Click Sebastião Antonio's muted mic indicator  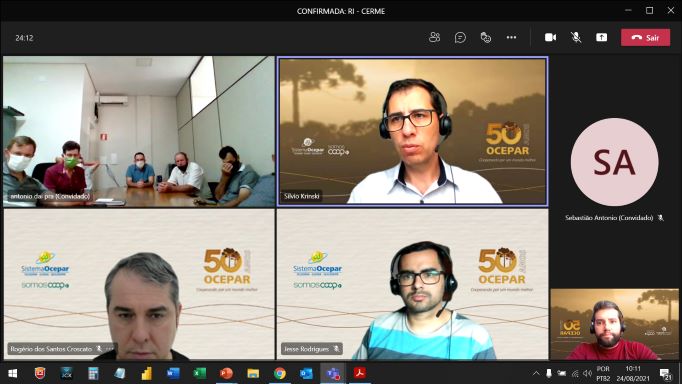(x=660, y=217)
